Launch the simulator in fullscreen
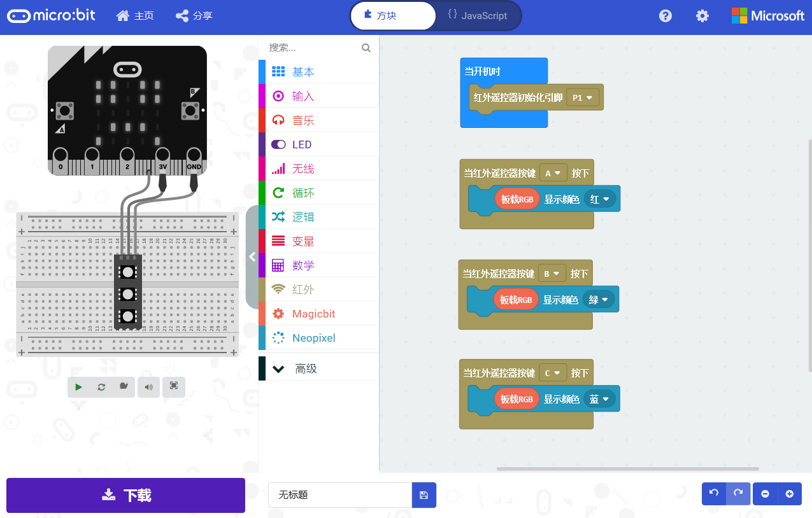The height and width of the screenshot is (518, 812). 174,386
